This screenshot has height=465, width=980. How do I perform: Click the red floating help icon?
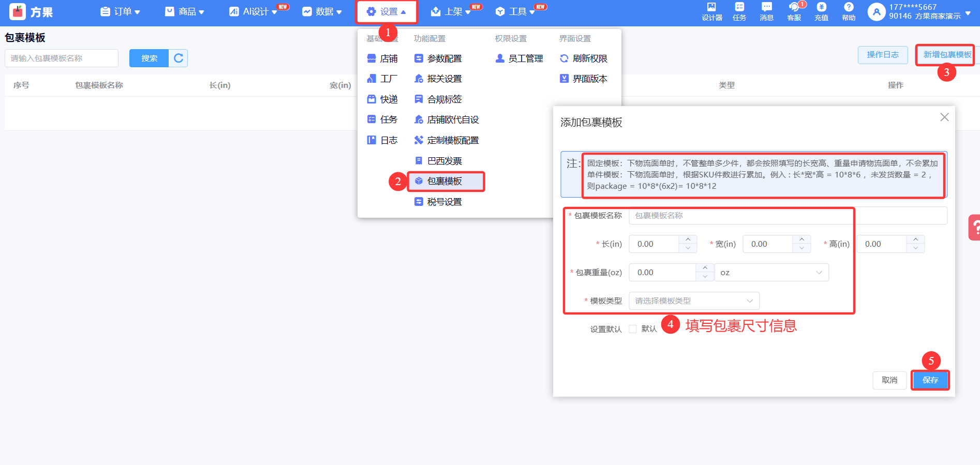tap(974, 228)
